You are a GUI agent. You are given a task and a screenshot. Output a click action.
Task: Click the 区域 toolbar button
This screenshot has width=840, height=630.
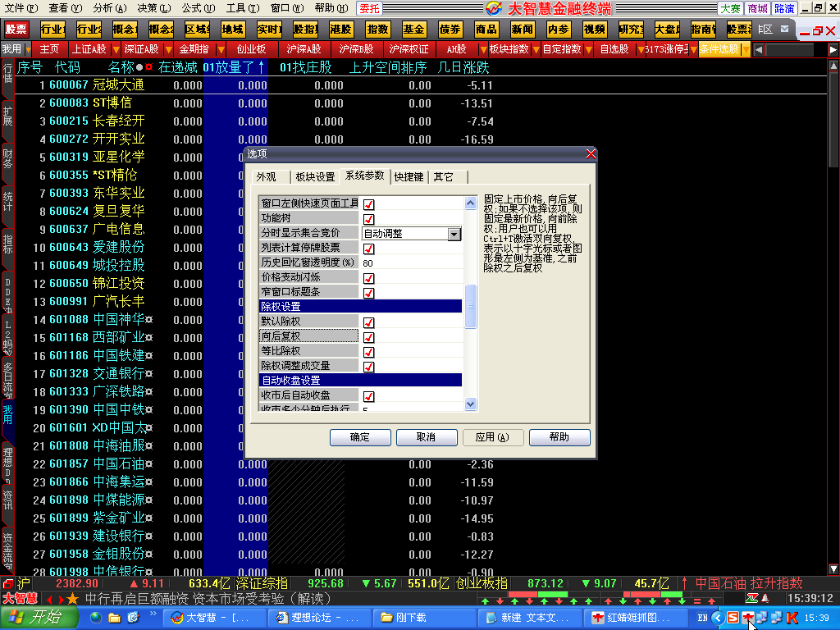tap(196, 29)
